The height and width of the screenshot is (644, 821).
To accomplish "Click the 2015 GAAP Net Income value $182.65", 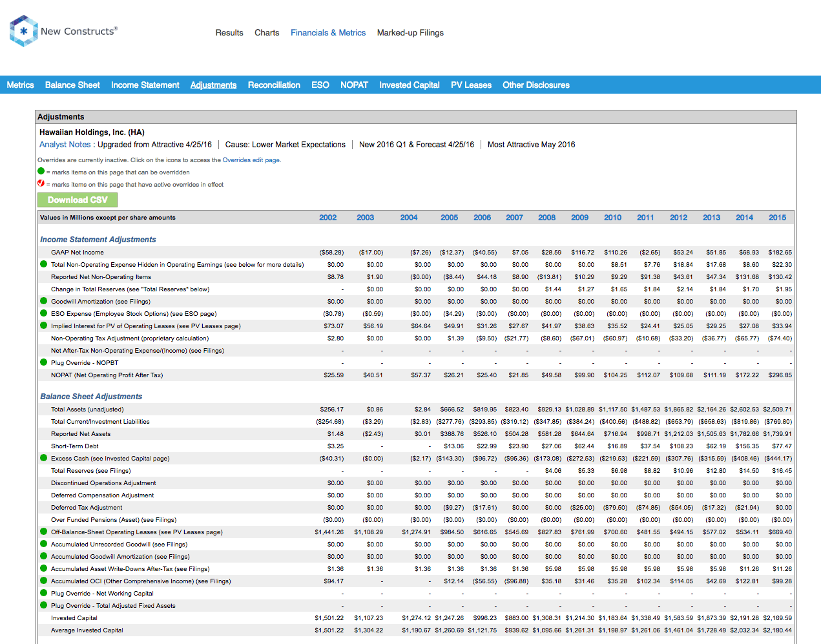I will coord(780,253).
